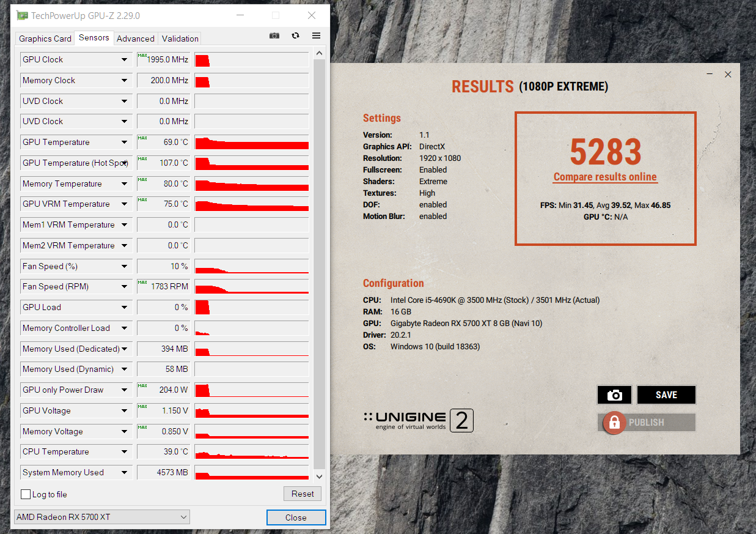This screenshot has width=756, height=534.
Task: Click the sensor list scrollbar thumb
Action: [319, 264]
